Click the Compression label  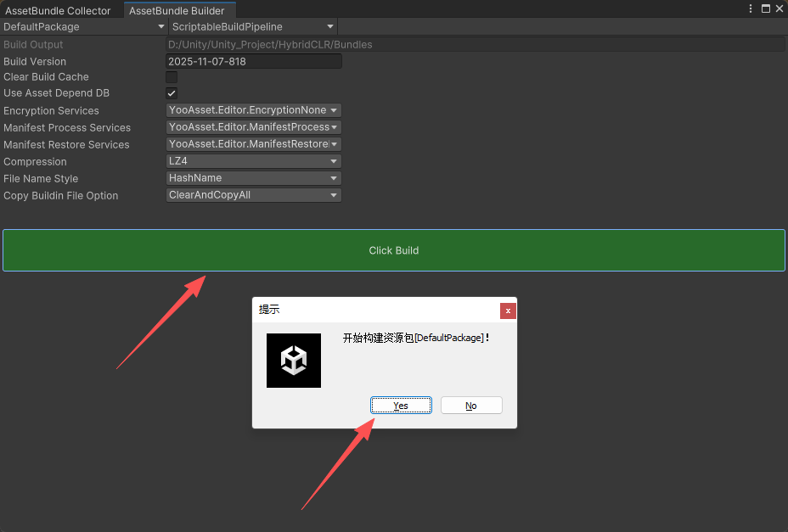[x=35, y=162]
